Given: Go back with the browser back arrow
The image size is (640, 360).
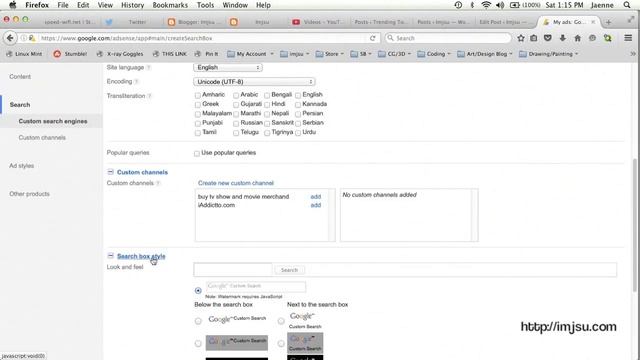Looking at the screenshot, I should click(10, 38).
